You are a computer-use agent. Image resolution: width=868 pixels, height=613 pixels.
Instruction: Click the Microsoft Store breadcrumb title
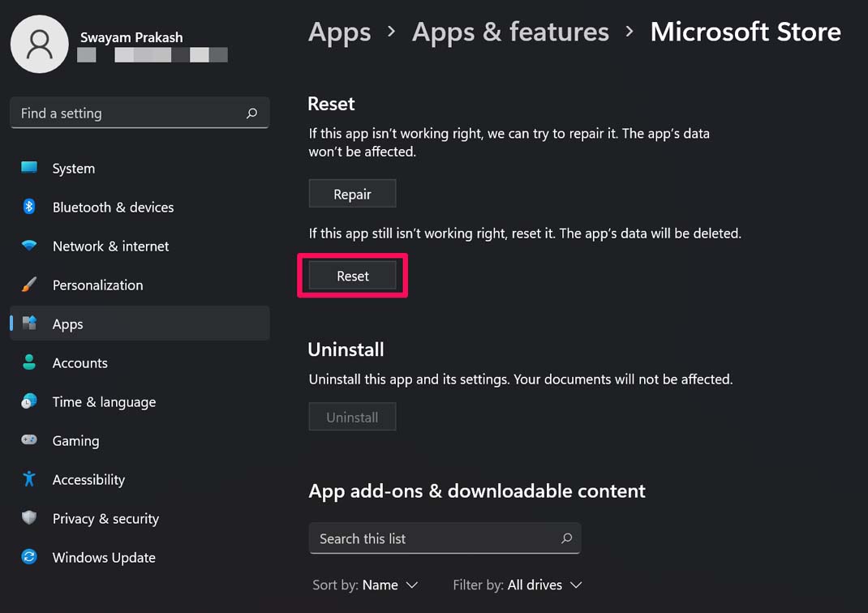746,32
